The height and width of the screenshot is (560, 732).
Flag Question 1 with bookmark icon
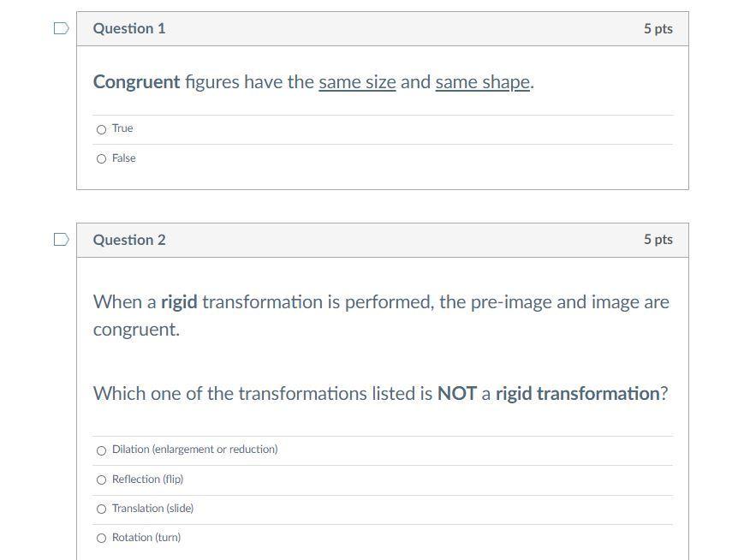coord(61,28)
